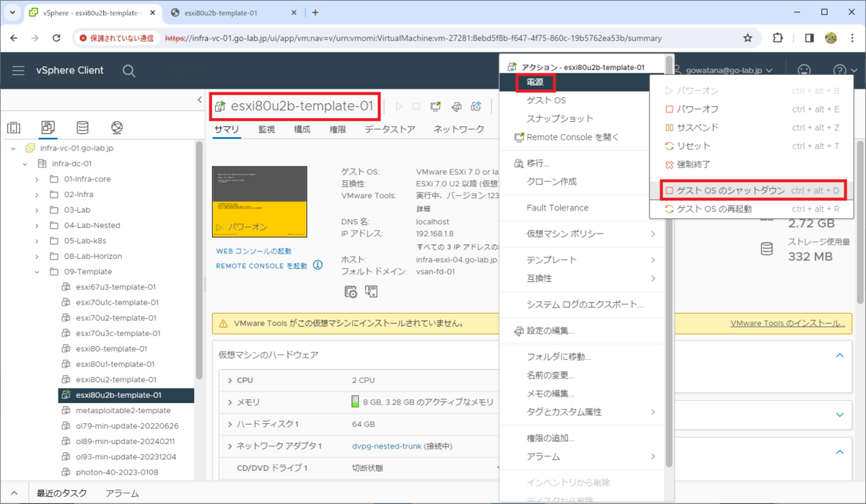Switch to the データストア tab
This screenshot has height=504, width=866.
390,129
